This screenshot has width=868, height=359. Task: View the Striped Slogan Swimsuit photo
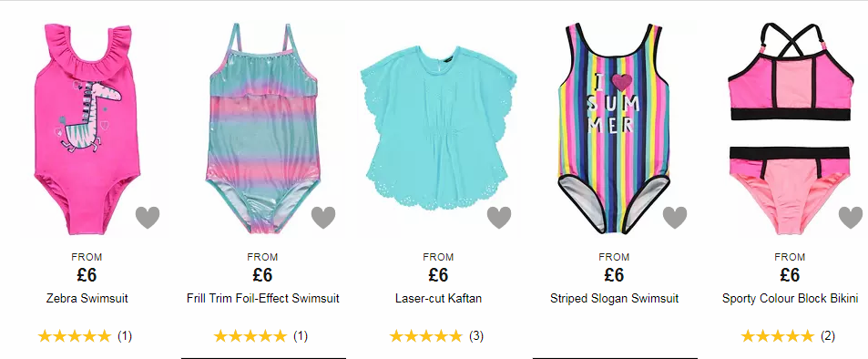tap(614, 128)
